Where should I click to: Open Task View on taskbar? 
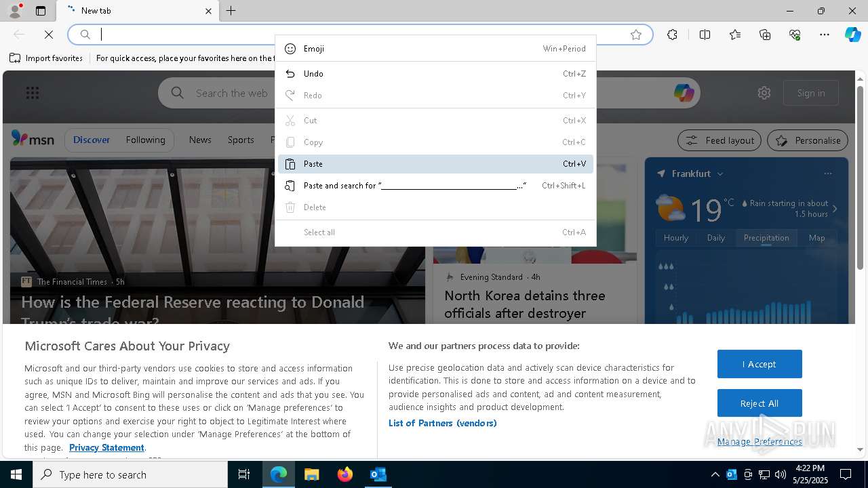pyautogui.click(x=244, y=474)
